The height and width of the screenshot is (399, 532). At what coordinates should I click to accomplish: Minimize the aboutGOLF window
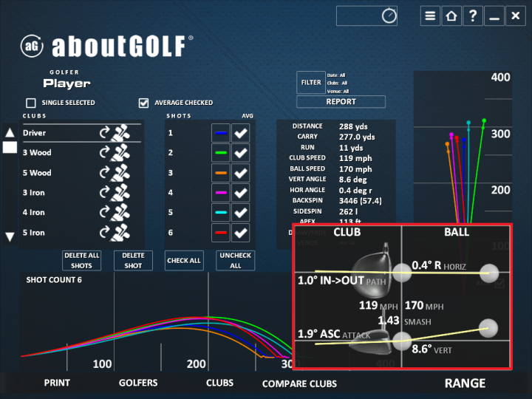[x=494, y=16]
